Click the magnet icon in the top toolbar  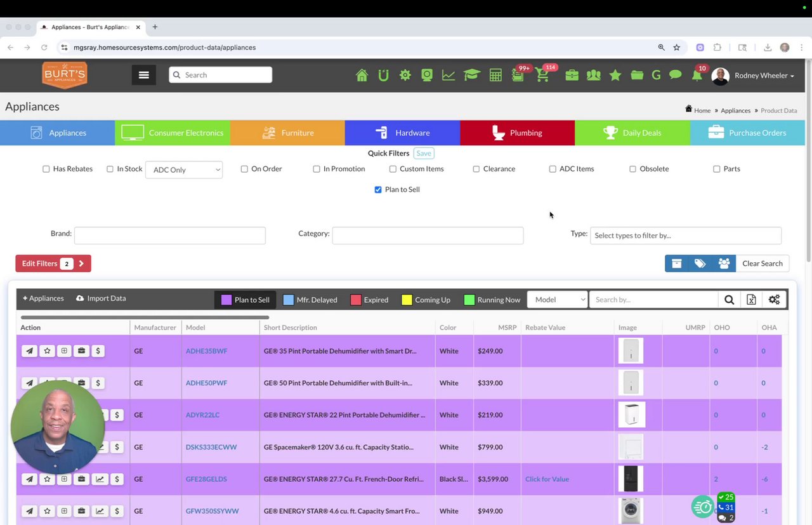[x=383, y=75]
